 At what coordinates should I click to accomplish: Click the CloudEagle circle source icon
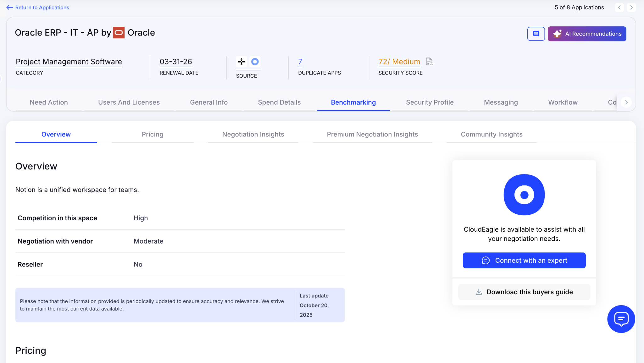pos(255,62)
